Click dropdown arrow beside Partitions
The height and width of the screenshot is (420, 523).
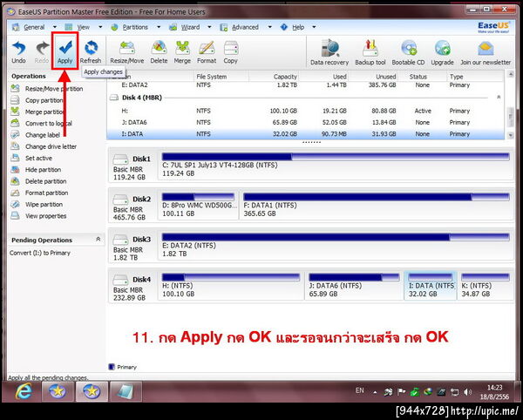159,27
